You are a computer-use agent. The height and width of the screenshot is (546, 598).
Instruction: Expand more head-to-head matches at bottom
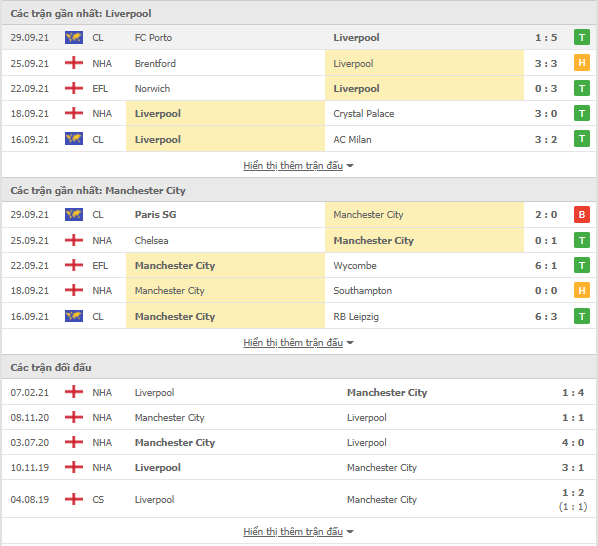(298, 532)
